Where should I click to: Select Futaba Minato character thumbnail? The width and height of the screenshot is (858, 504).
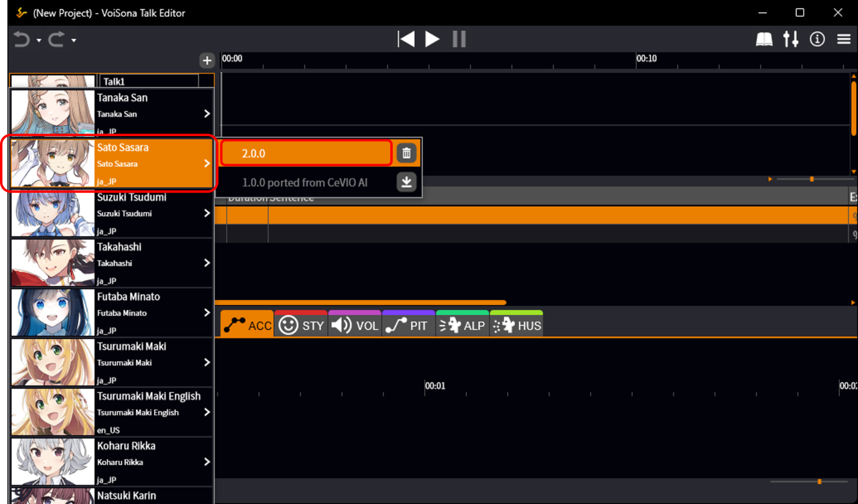click(53, 312)
